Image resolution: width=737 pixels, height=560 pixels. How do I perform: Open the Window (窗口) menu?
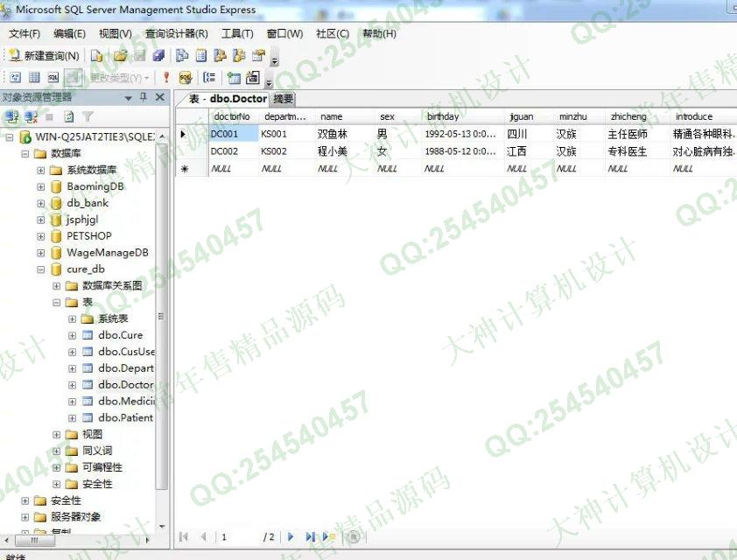point(284,34)
